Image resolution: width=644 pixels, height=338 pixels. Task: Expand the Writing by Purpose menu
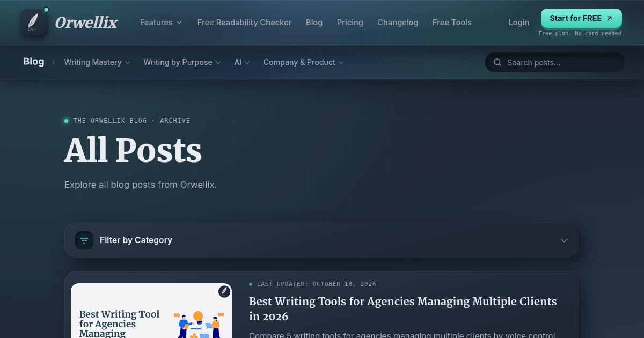tap(182, 62)
